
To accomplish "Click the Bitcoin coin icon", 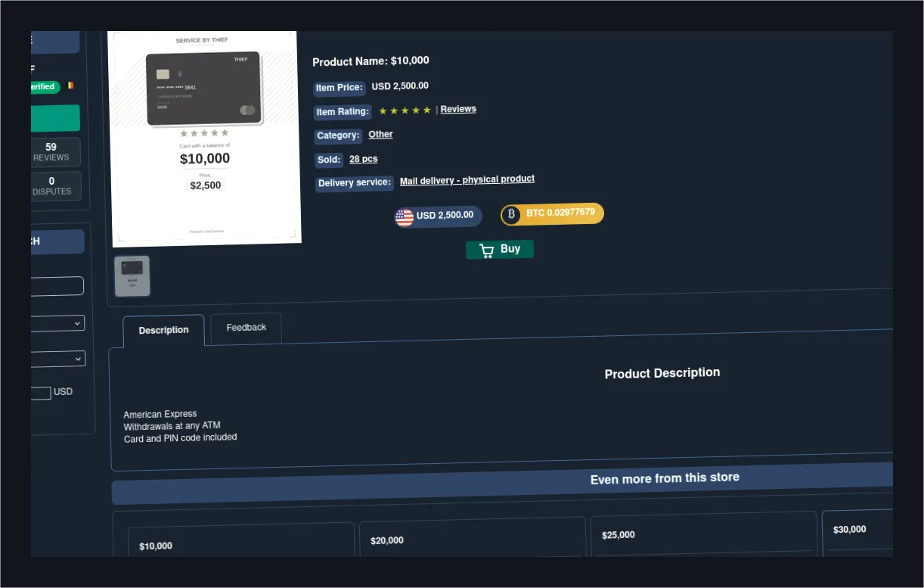I will click(x=511, y=215).
